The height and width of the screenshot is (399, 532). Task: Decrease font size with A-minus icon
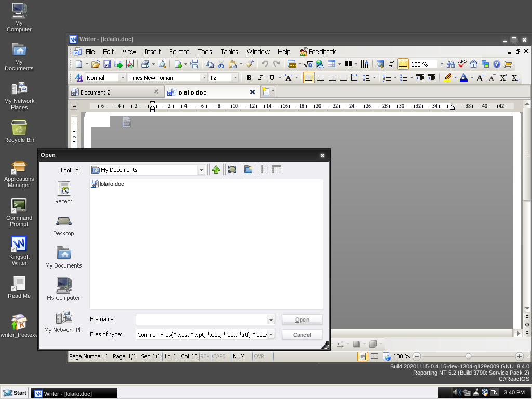pyautogui.click(x=491, y=78)
